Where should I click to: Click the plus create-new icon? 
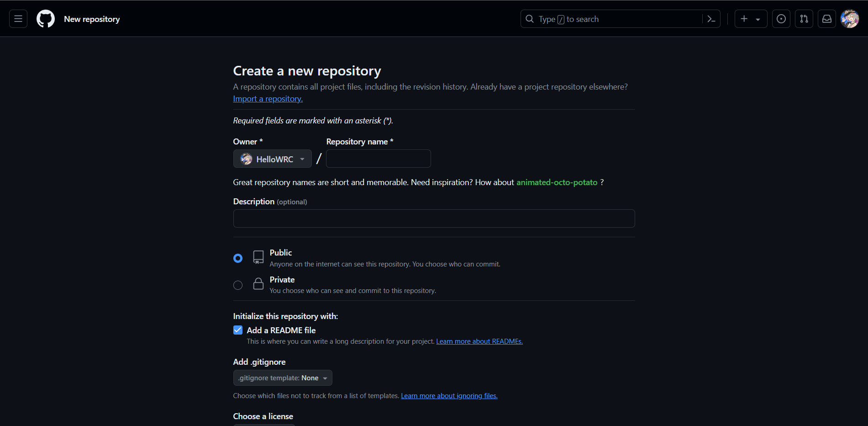click(x=744, y=19)
